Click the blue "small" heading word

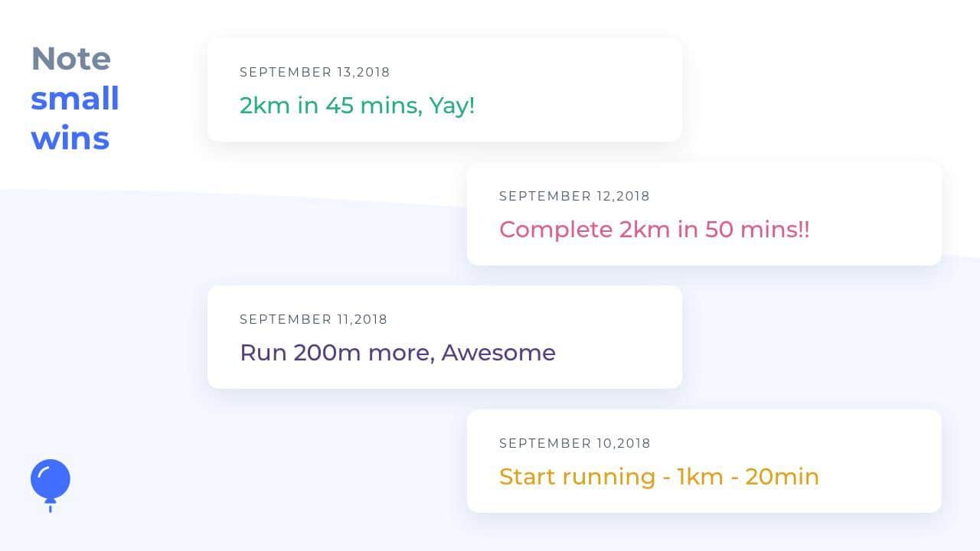click(75, 99)
